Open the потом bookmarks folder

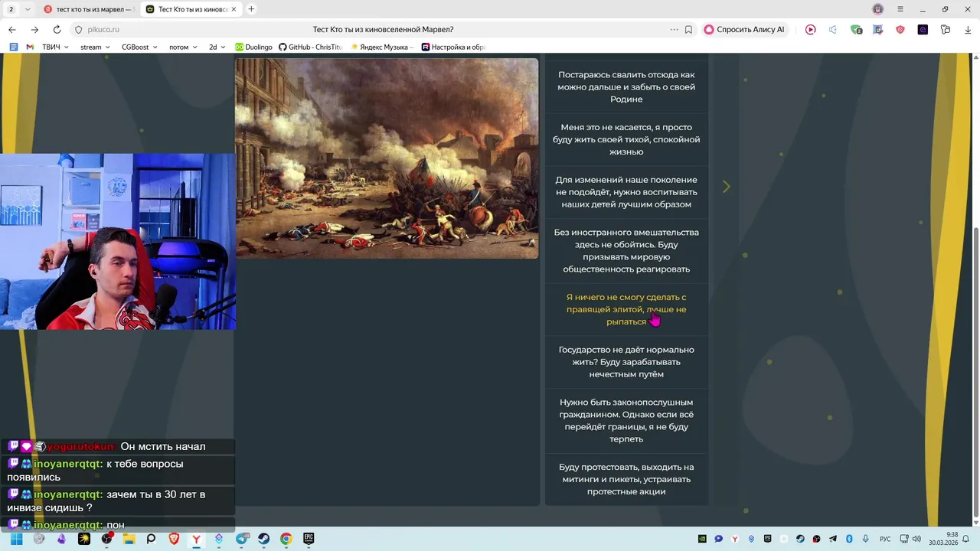(x=183, y=47)
